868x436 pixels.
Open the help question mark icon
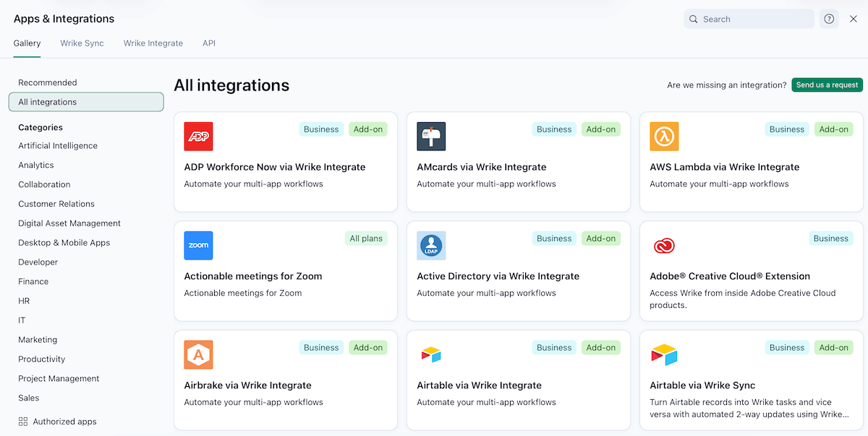click(x=829, y=19)
